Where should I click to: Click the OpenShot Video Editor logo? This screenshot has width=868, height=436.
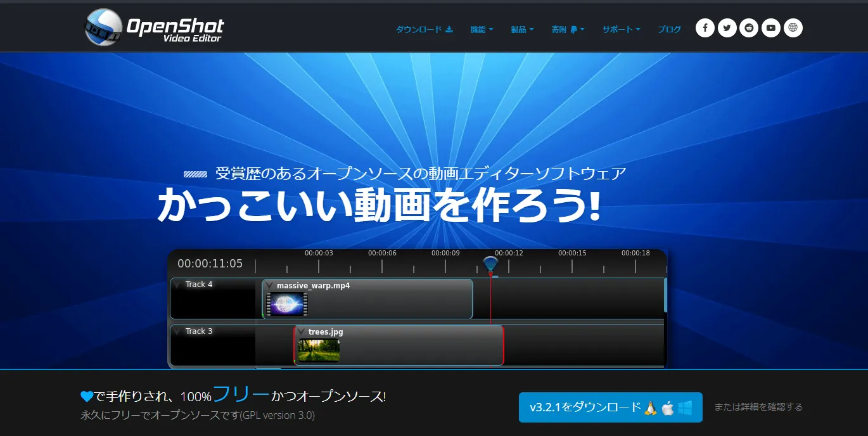tap(154, 28)
